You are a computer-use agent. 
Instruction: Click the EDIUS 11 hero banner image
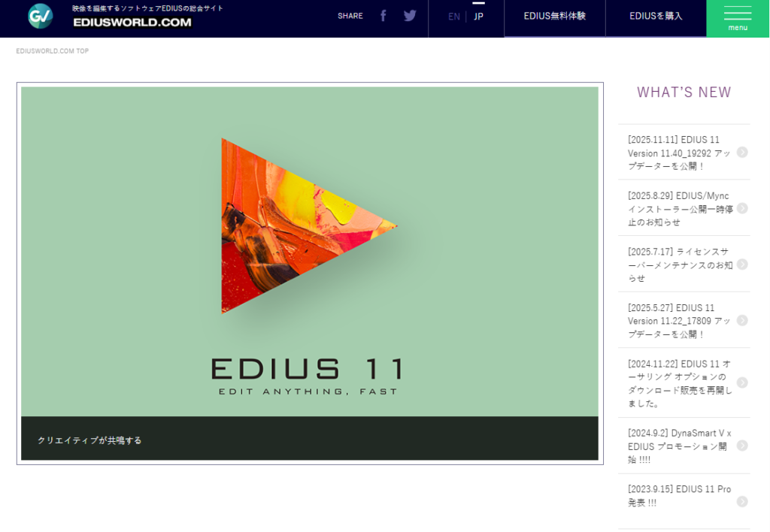pyautogui.click(x=309, y=252)
